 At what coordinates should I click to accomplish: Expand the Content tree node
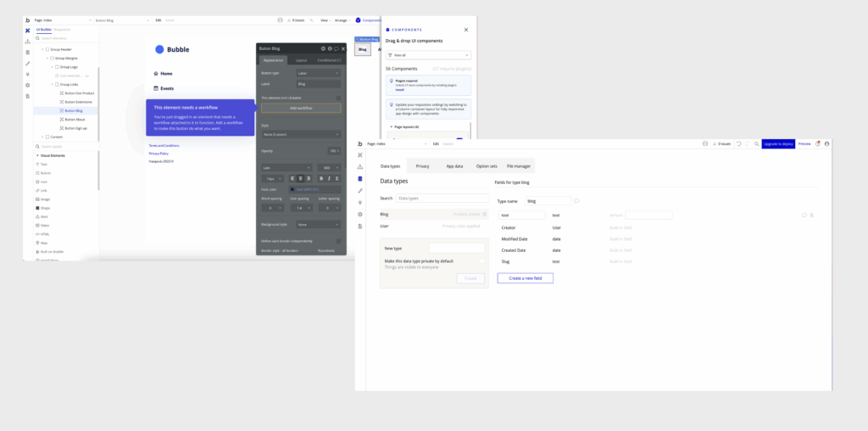coord(42,137)
